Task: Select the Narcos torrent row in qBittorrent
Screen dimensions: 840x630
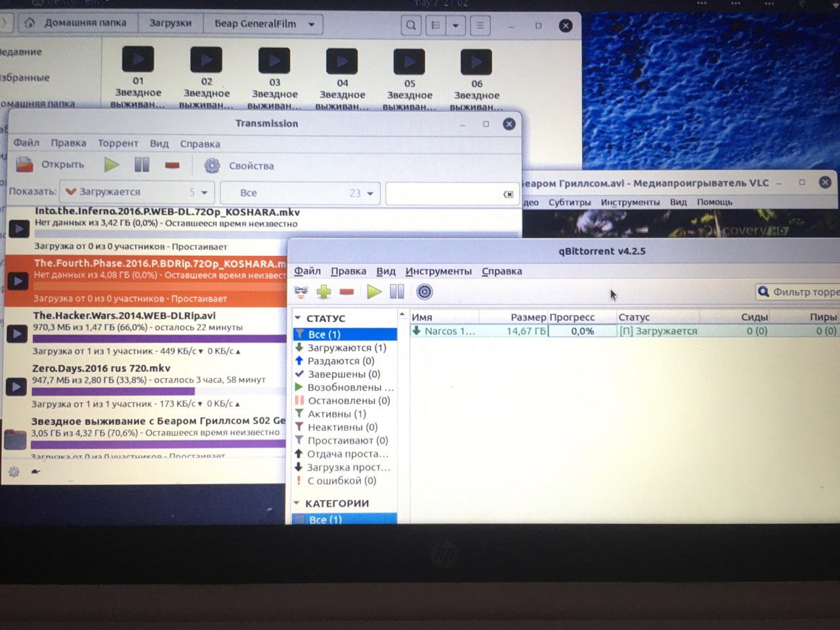Action: 625,331
